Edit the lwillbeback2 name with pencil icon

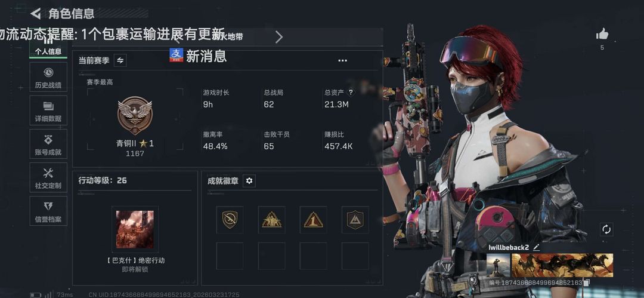[x=536, y=247]
